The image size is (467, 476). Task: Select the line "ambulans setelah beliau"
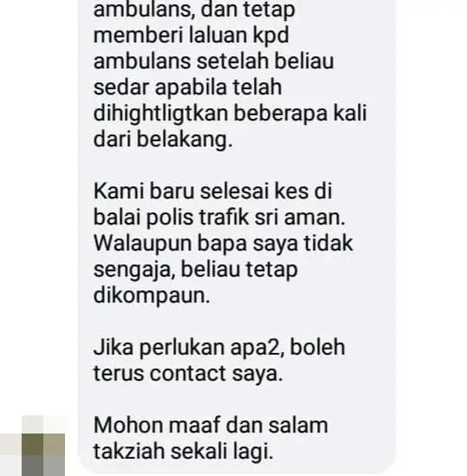point(214,61)
